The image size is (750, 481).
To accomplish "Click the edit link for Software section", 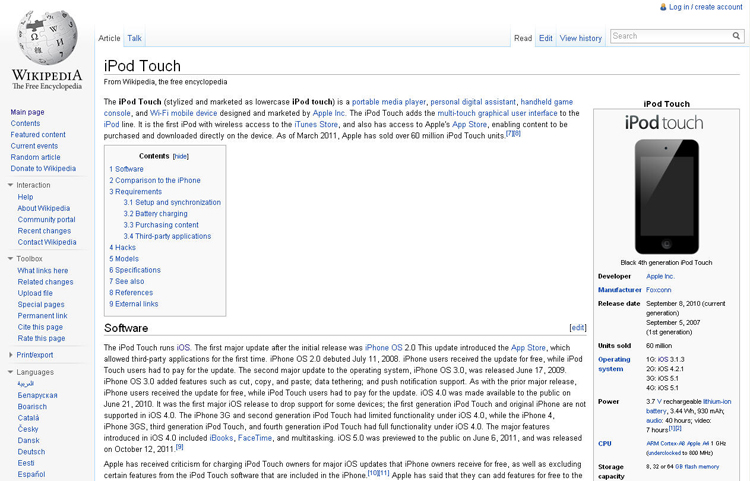I will (577, 327).
